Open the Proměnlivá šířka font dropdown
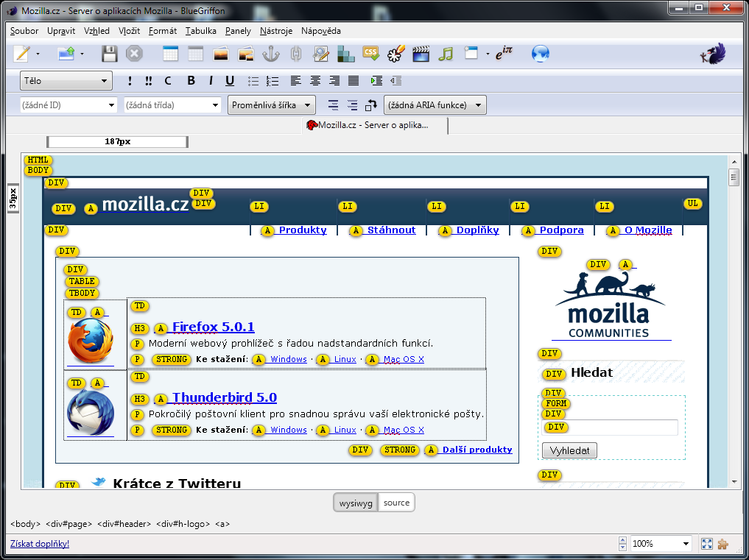749x560 pixels. click(271, 105)
